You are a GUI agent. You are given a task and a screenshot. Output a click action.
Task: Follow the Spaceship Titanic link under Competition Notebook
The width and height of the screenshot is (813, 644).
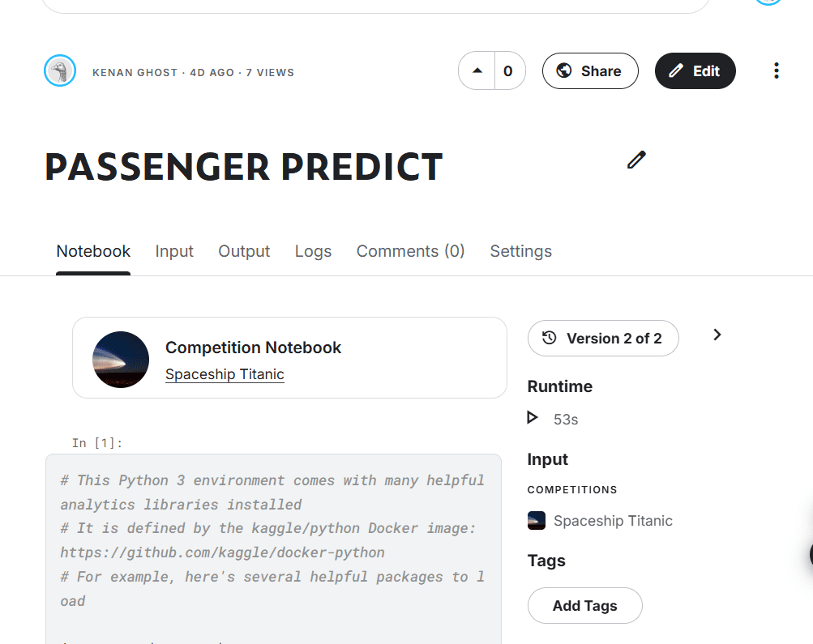point(225,374)
